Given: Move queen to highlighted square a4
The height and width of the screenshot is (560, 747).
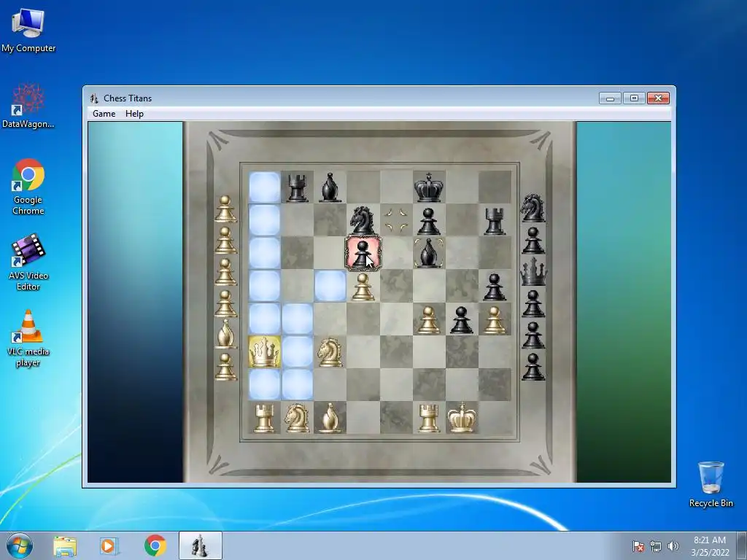Looking at the screenshot, I should coord(264,319).
